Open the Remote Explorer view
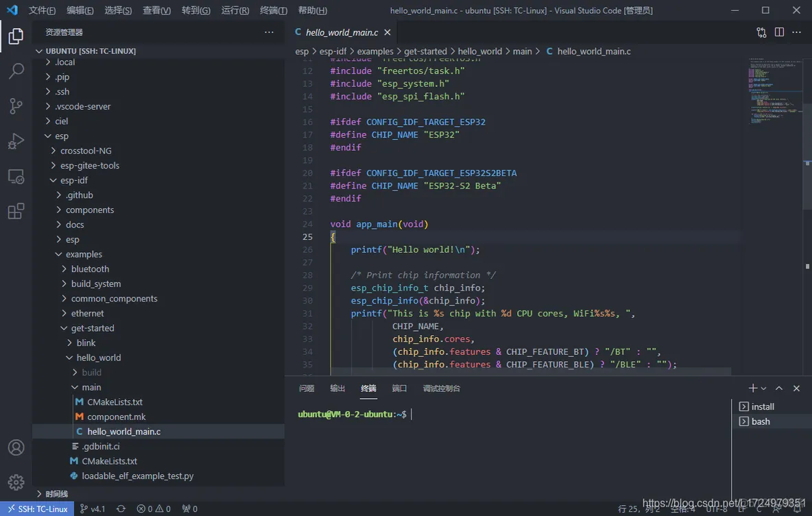 [16, 177]
